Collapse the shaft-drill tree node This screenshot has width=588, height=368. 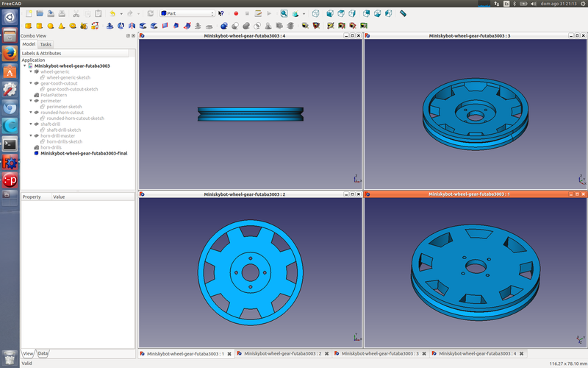31,124
